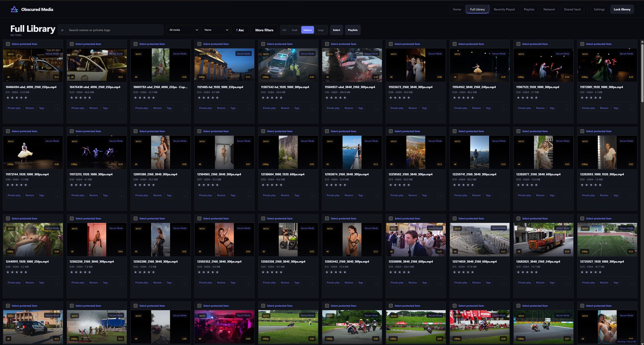Screen dimensions: 644x345
Task: Open thumbnail of 12502280_2160 video
Action: [160, 239]
